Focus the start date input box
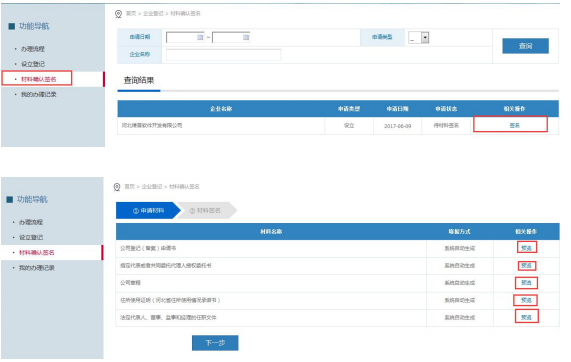This screenshot has width=571, height=362. (185, 37)
